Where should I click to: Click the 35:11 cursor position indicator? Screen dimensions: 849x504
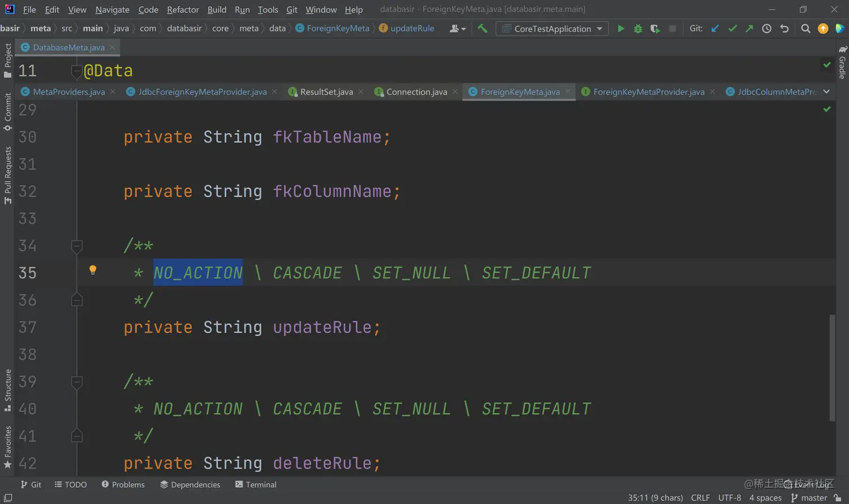point(655,498)
